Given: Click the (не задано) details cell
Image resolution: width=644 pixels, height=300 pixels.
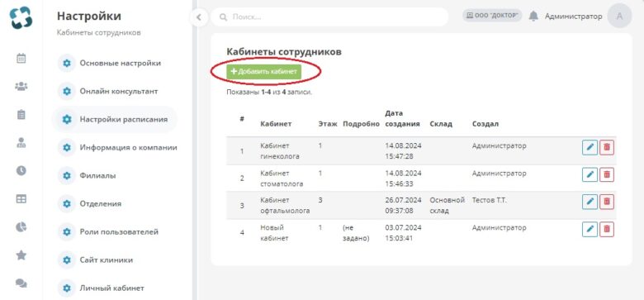Looking at the screenshot, I should (x=356, y=233).
